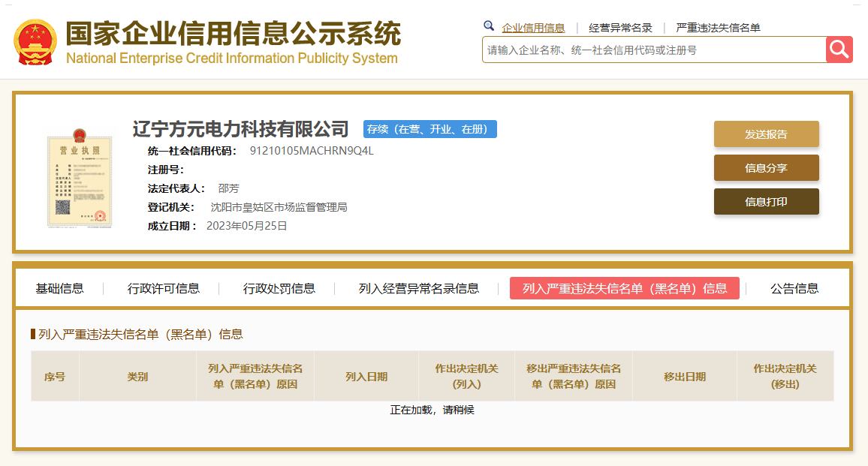Screen dimensions: 868x466
Task: Click the company name 辽宁方元电力科技有限公司
Action: point(241,129)
